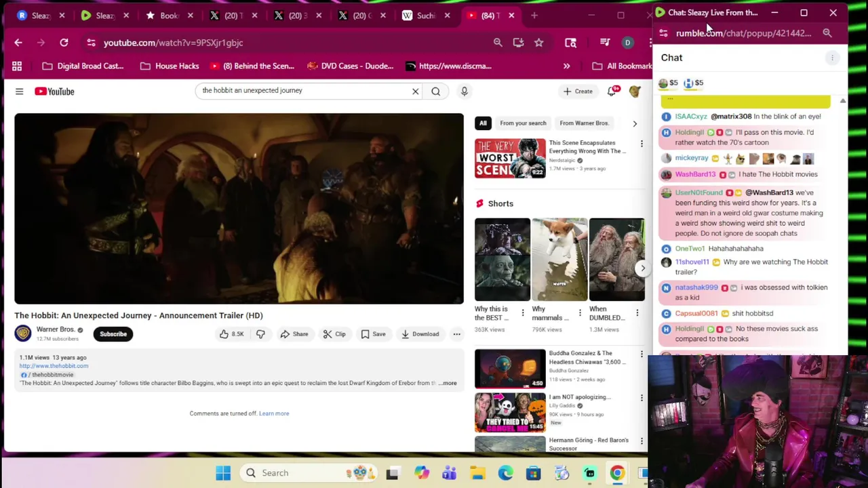
Task: Open the corgi 'Why mammals' short
Action: click(x=559, y=260)
